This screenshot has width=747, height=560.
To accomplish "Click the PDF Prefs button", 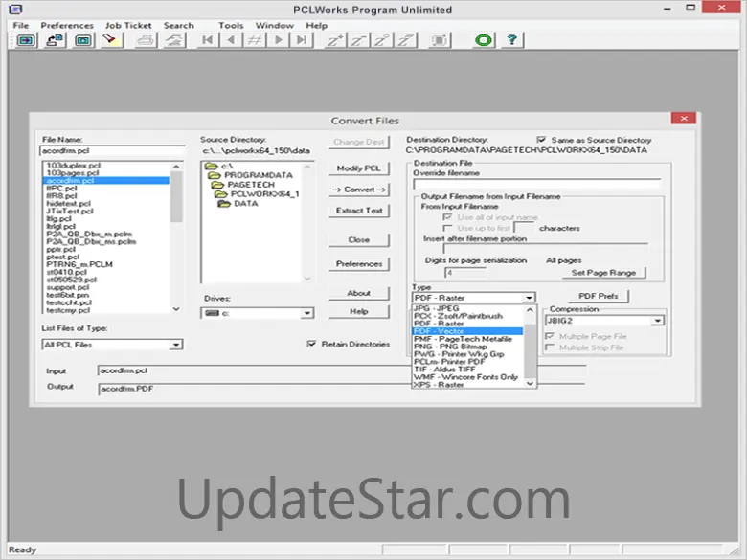I will tap(599, 296).
